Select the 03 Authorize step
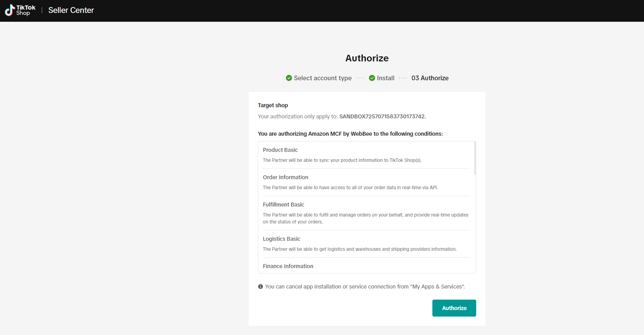This screenshot has width=644, height=335. [x=430, y=78]
